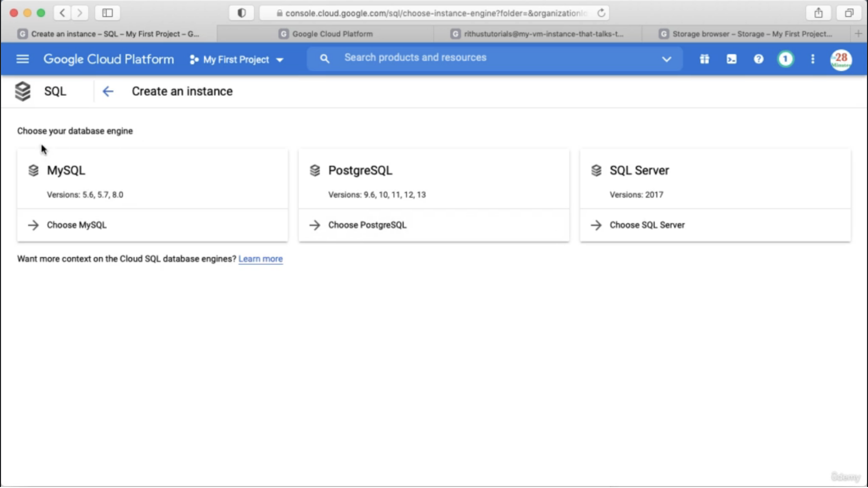Open the three-dot settings menu
Screen dimensions: 868x488
point(813,59)
